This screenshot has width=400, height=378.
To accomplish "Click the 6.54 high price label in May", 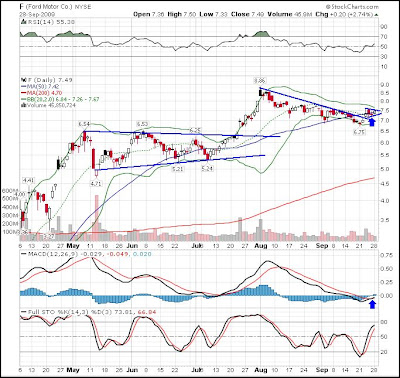I will [84, 124].
